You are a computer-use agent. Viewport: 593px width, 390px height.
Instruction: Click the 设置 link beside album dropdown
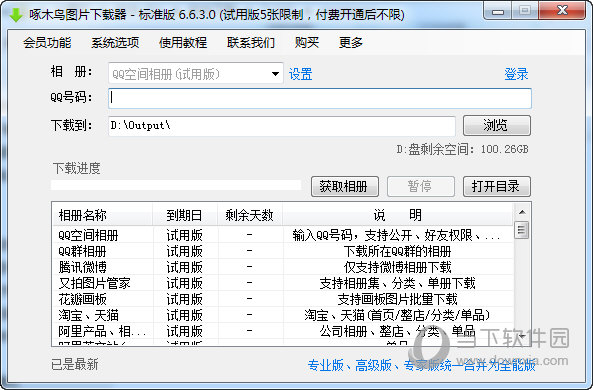click(x=301, y=74)
